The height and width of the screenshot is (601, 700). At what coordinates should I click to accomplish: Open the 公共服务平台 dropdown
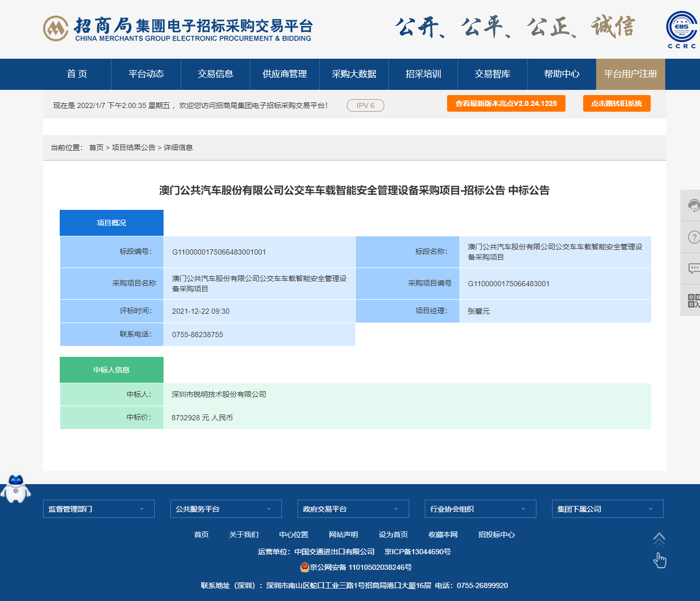coord(226,509)
